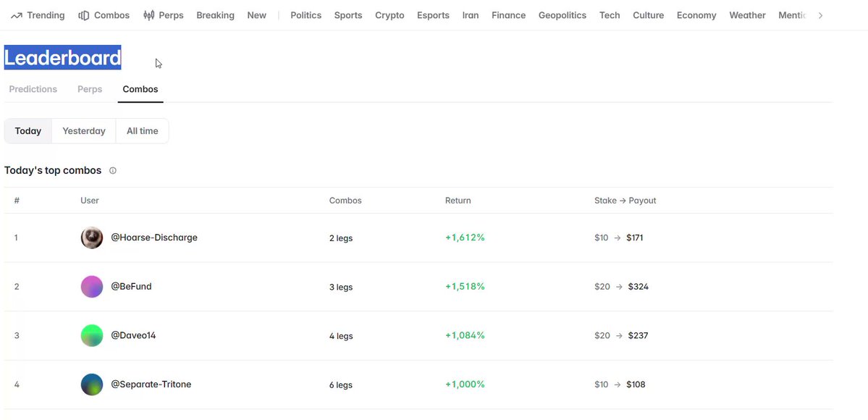Click @BeFund's purple gradient avatar

tap(92, 287)
